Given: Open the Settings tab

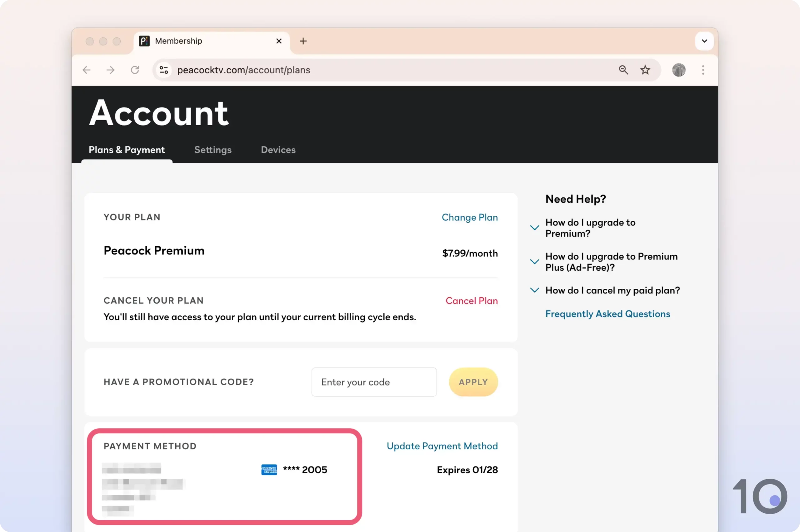Looking at the screenshot, I should [213, 150].
